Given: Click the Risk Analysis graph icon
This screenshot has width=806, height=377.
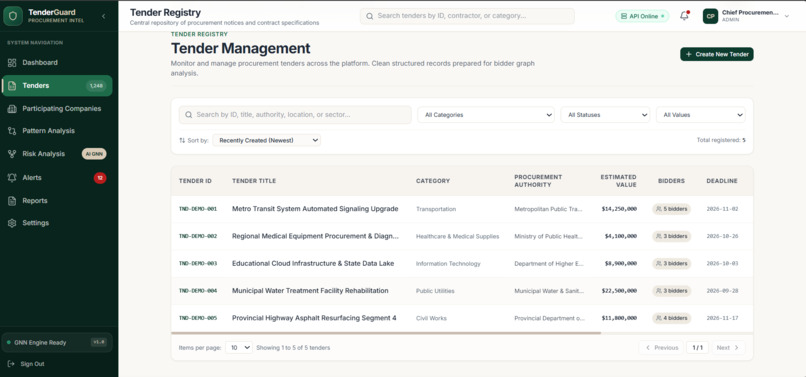Looking at the screenshot, I should coord(12,154).
